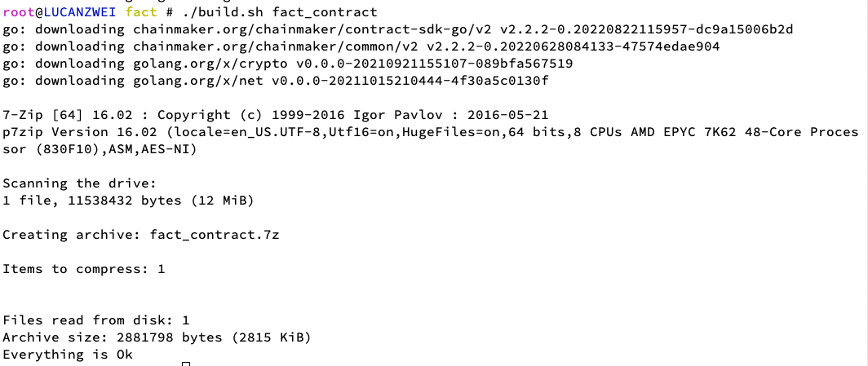Click the chainmaker common/v2 download line
Screen dimensions: 868x366
point(361,46)
